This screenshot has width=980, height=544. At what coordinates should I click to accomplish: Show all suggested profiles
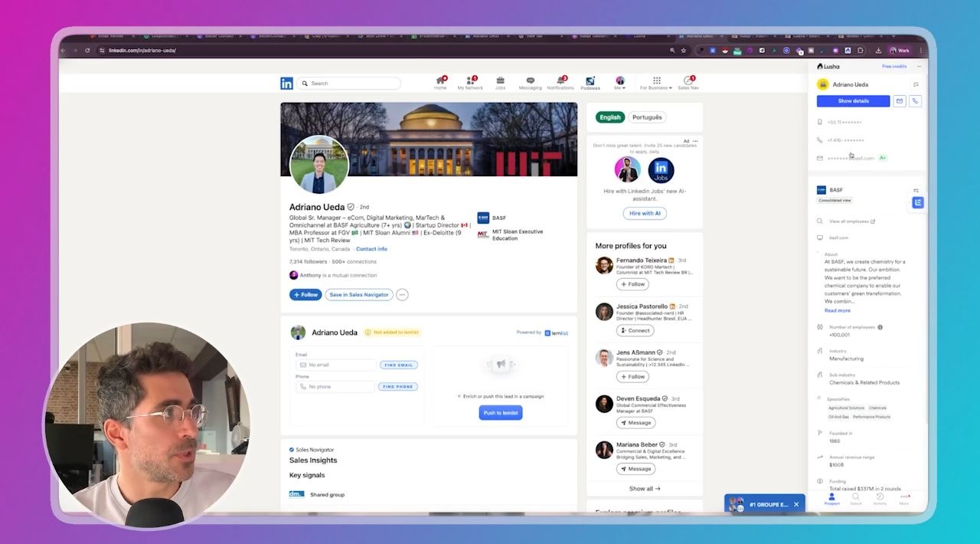(645, 488)
